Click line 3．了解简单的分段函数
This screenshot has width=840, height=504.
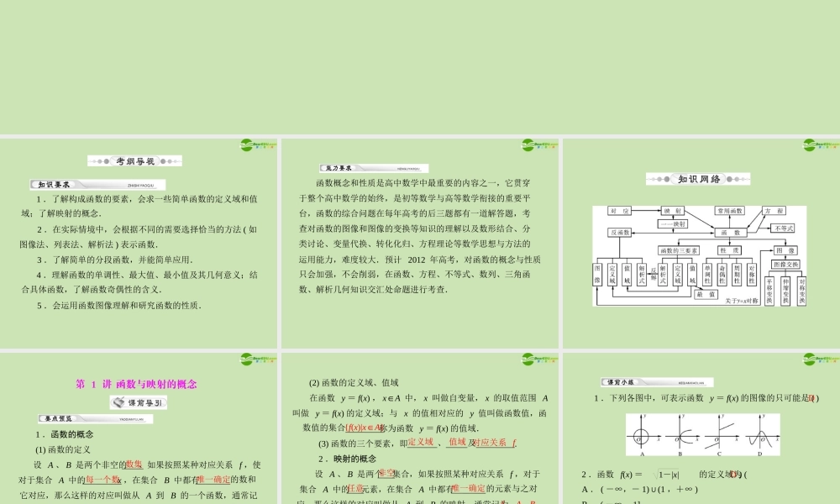(x=114, y=260)
